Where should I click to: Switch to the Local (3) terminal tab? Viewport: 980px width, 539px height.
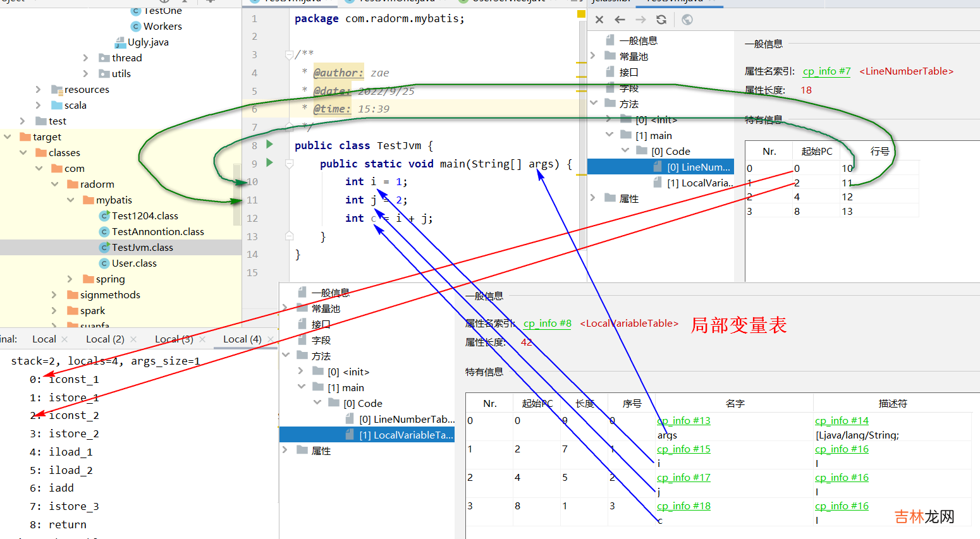click(x=174, y=339)
